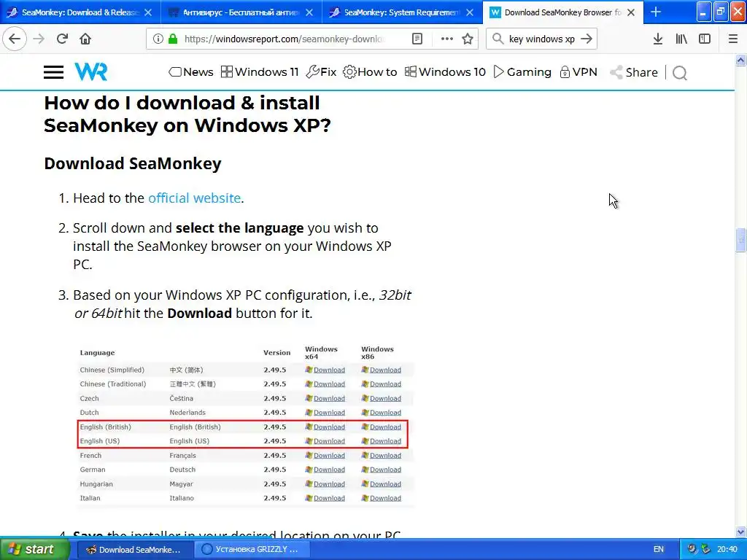Screen dimensions: 747x560
Task: Show the sidebar panel
Action: coord(705,39)
